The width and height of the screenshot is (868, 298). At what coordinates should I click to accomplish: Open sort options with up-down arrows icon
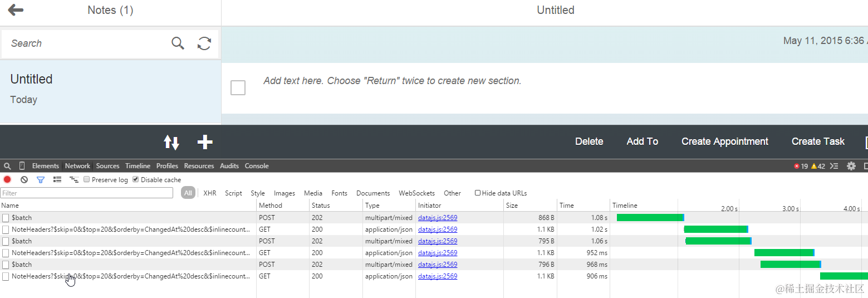[x=171, y=142]
